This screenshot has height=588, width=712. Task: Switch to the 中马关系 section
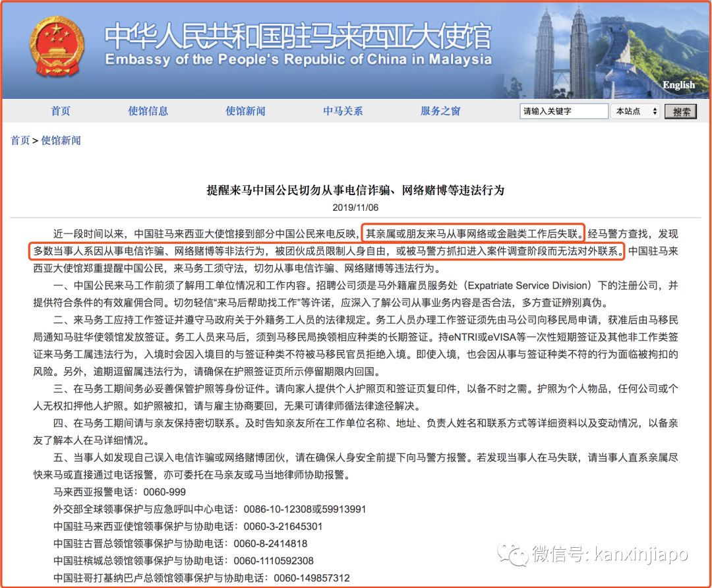click(344, 111)
